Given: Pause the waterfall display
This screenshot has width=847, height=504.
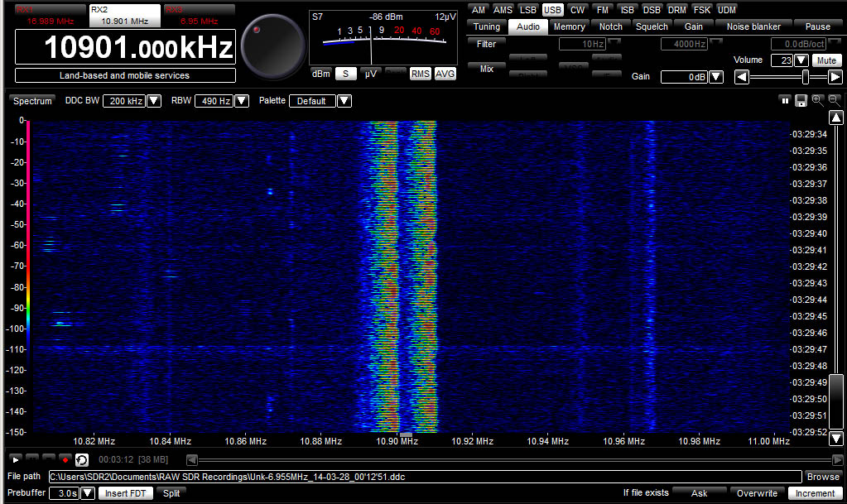Looking at the screenshot, I should pos(785,100).
